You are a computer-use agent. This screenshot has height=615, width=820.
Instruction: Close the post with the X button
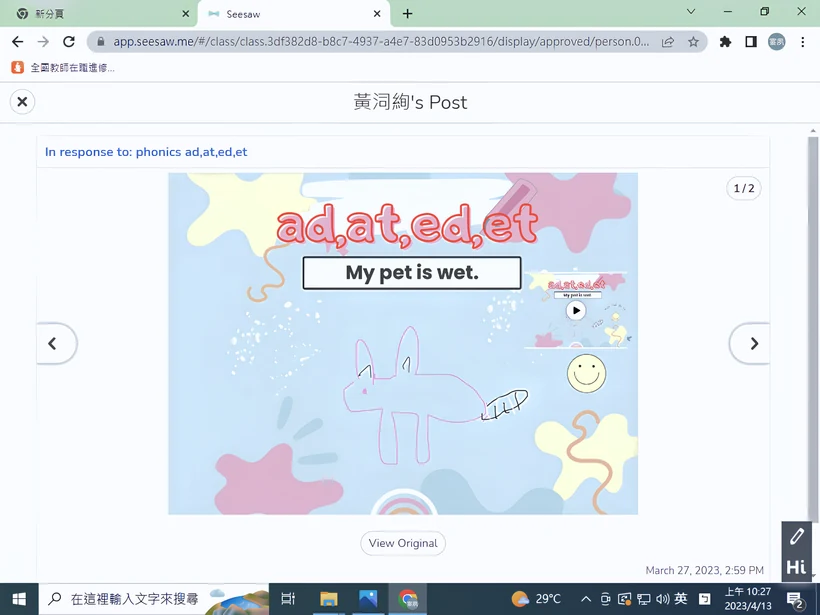coord(22,101)
